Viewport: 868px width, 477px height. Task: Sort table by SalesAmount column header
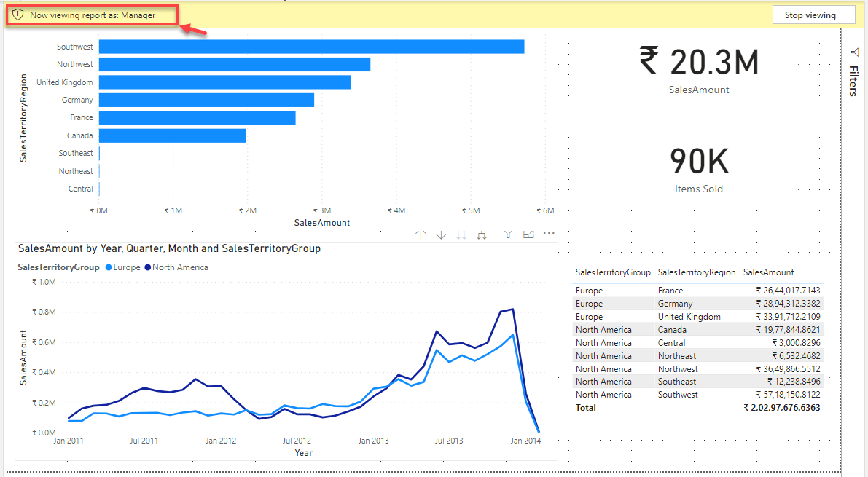768,272
